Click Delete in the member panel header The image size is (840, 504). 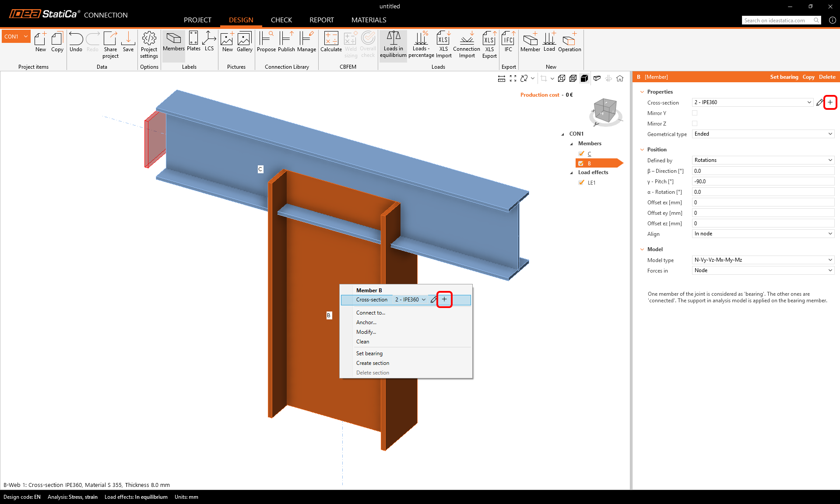[x=827, y=77]
